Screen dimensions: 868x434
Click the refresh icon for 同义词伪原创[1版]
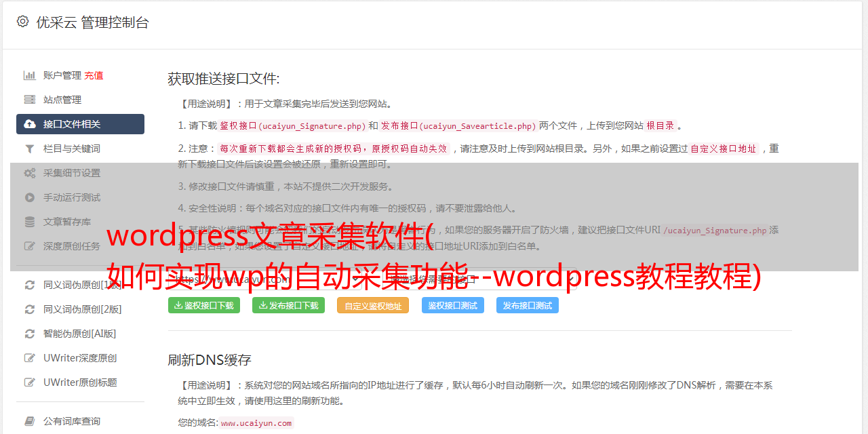tap(30, 285)
